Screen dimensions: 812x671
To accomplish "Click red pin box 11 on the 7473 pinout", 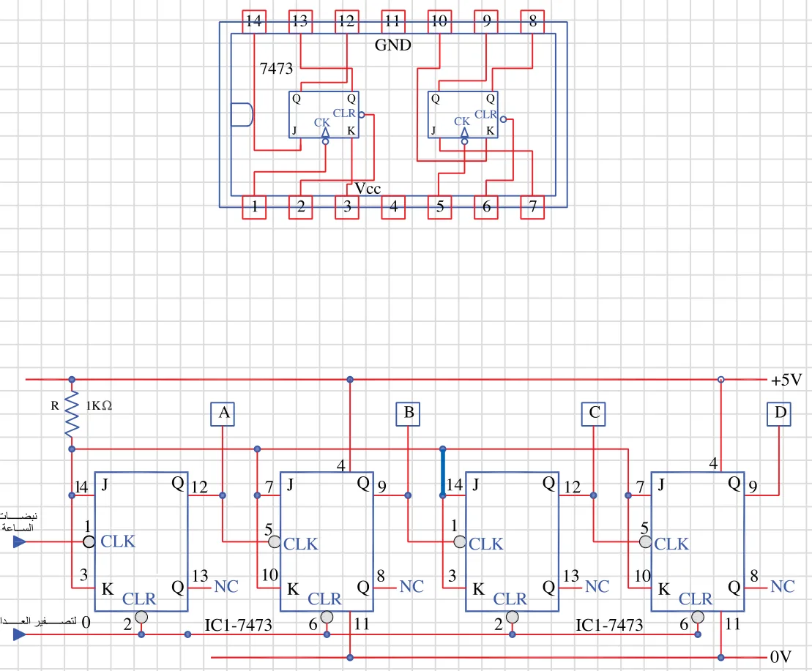I will point(393,22).
